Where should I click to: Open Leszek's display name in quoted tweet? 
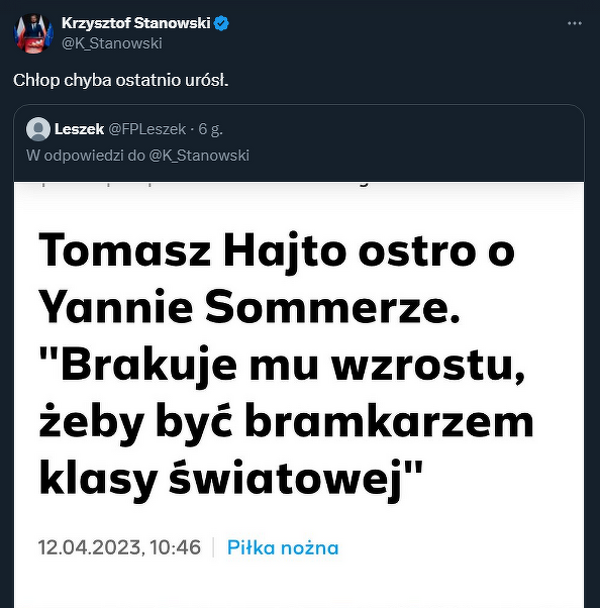coord(78,129)
